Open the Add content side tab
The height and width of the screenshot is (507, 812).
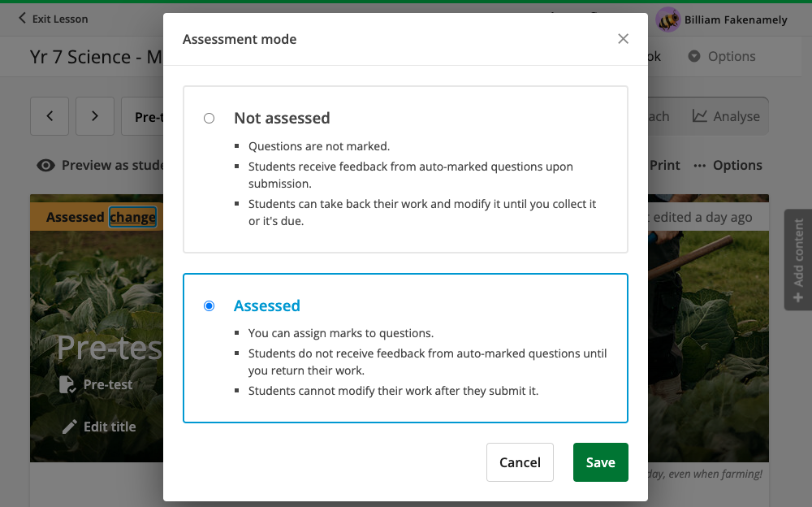point(798,260)
